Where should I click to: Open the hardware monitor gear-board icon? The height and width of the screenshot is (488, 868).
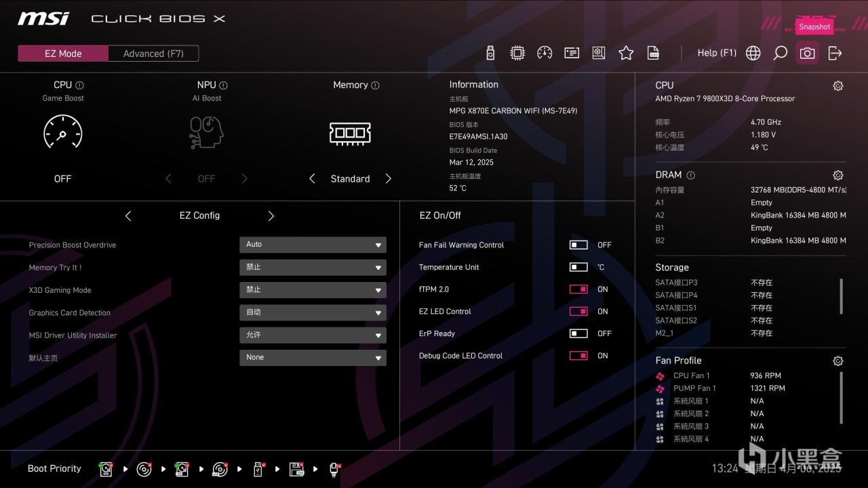click(598, 53)
